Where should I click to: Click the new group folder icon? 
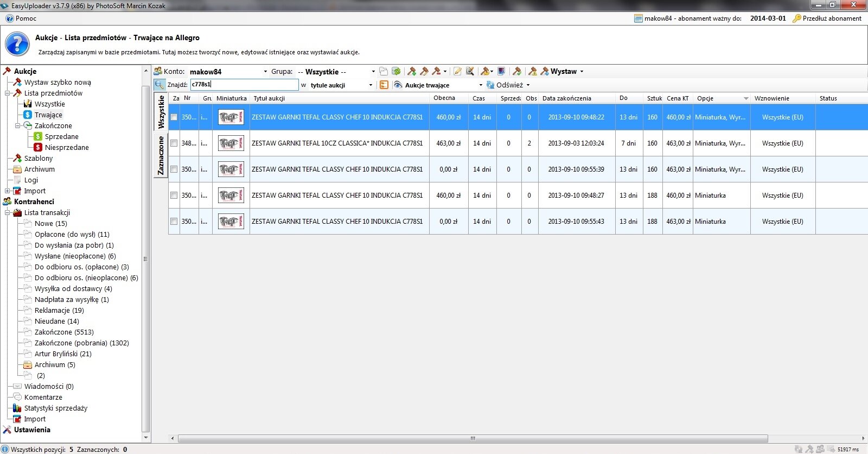pos(384,72)
